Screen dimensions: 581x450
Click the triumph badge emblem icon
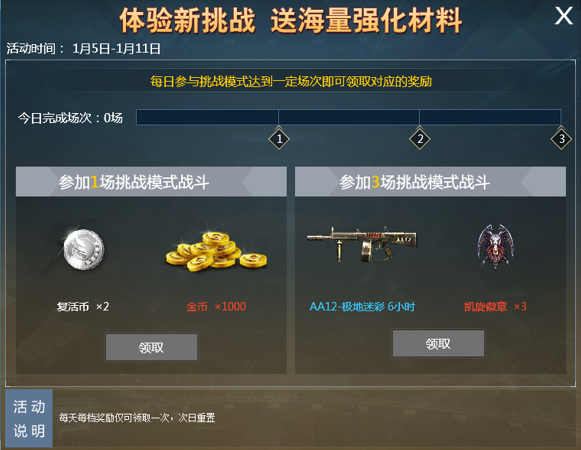(495, 245)
